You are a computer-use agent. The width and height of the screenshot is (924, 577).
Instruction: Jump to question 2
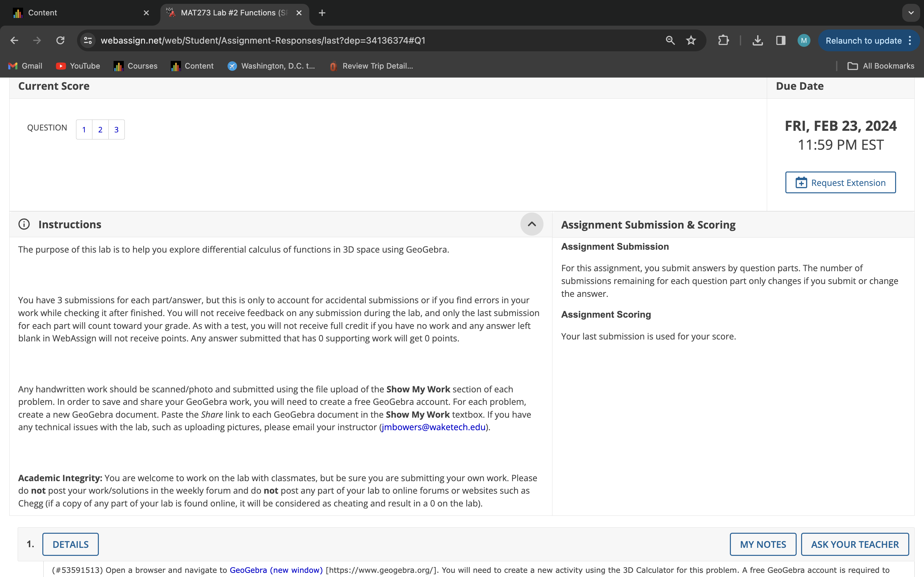click(100, 130)
